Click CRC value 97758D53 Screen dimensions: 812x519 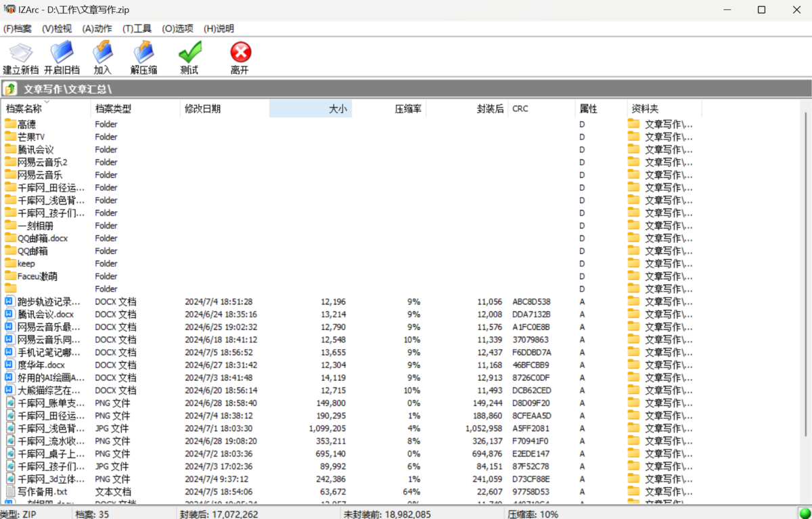click(531, 492)
